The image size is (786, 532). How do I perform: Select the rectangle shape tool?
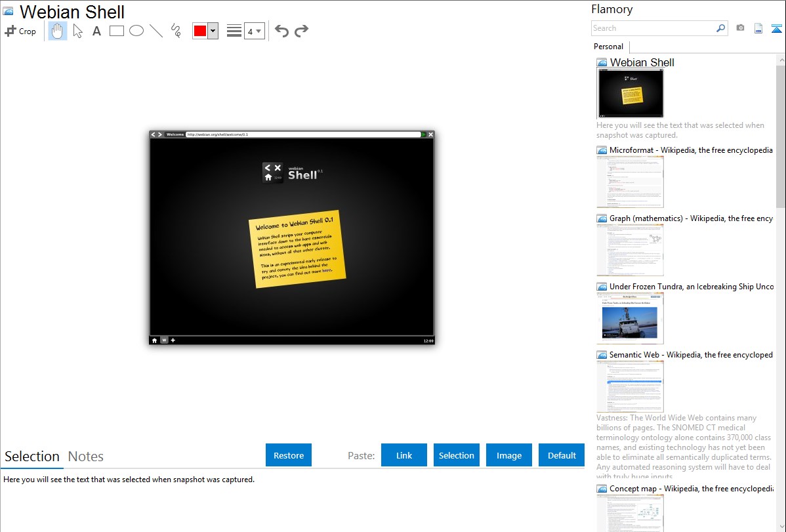tap(117, 31)
